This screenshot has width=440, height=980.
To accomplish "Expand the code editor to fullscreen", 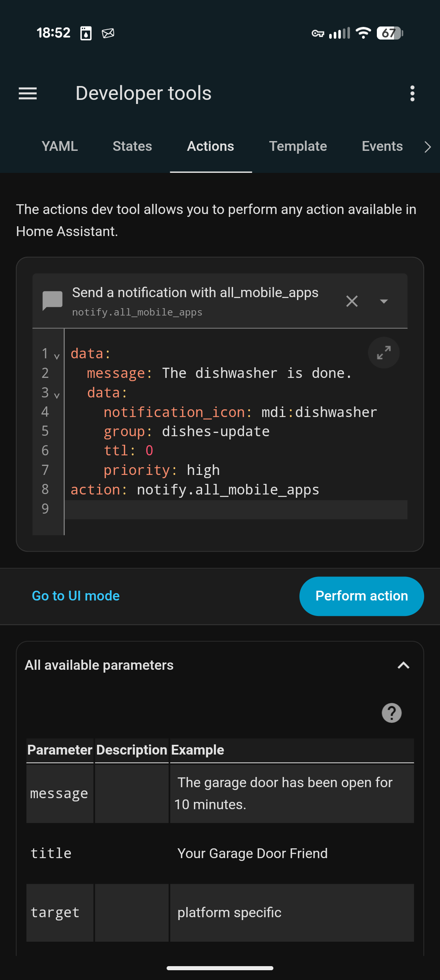I will 383,353.
